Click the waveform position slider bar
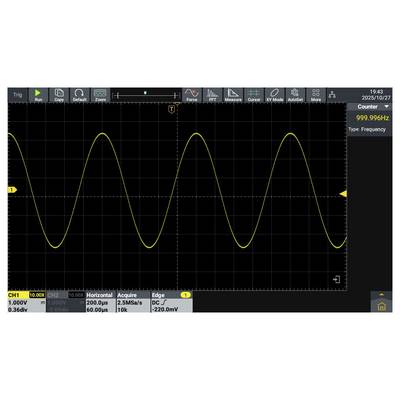400x400 pixels. (146, 96)
